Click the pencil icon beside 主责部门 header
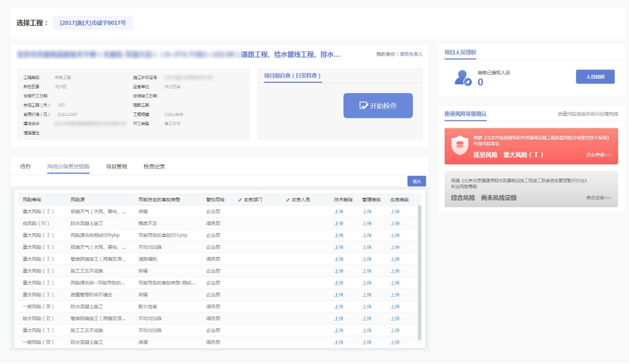 (x=240, y=200)
